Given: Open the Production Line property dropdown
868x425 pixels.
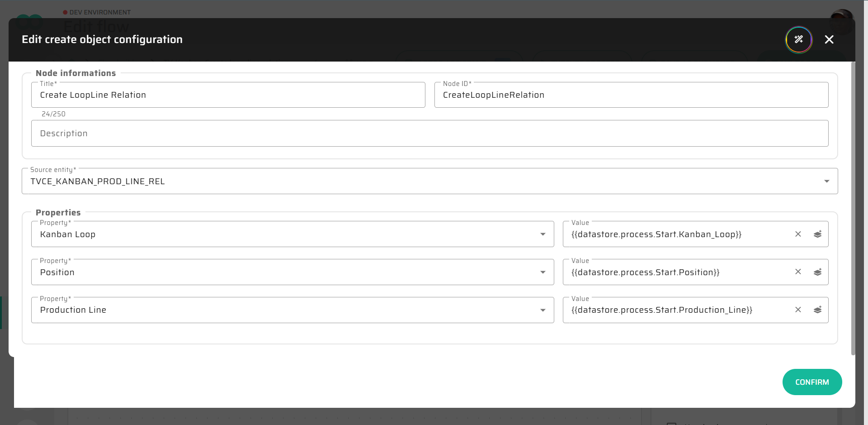Looking at the screenshot, I should point(542,310).
